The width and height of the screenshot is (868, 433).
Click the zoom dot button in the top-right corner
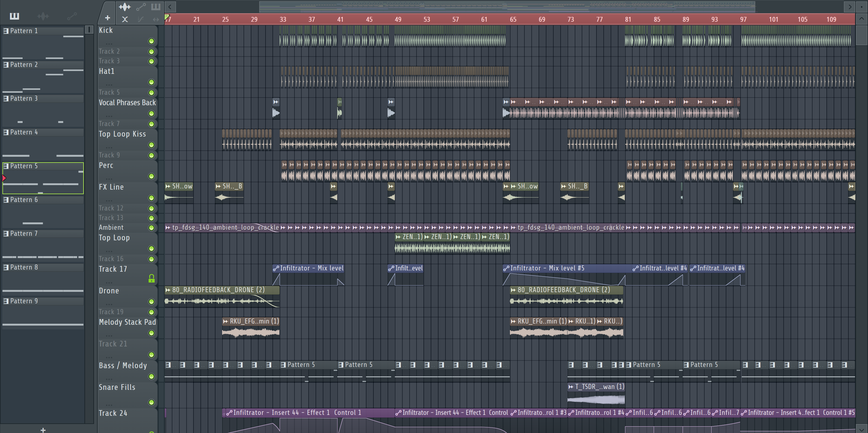pyautogui.click(x=861, y=6)
